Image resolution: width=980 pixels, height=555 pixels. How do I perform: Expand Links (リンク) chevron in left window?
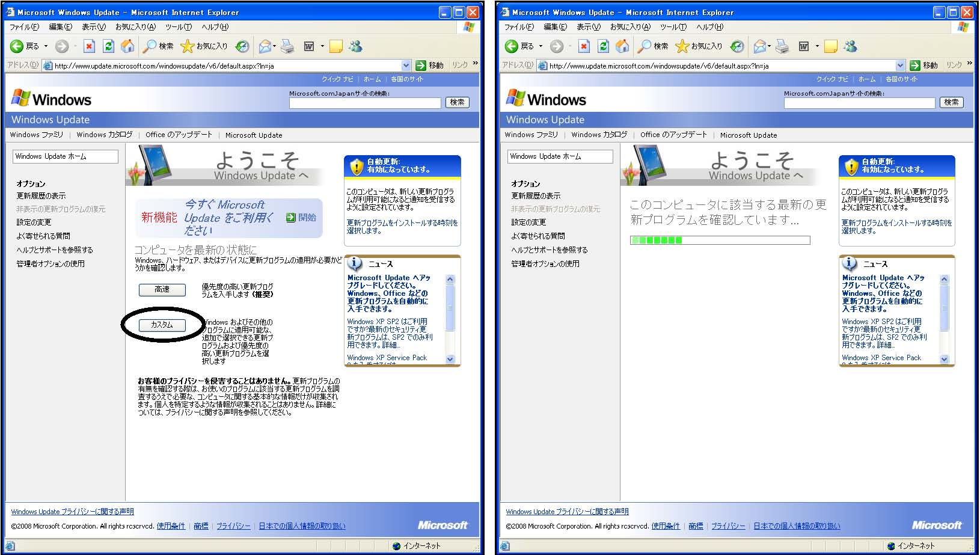tap(476, 63)
